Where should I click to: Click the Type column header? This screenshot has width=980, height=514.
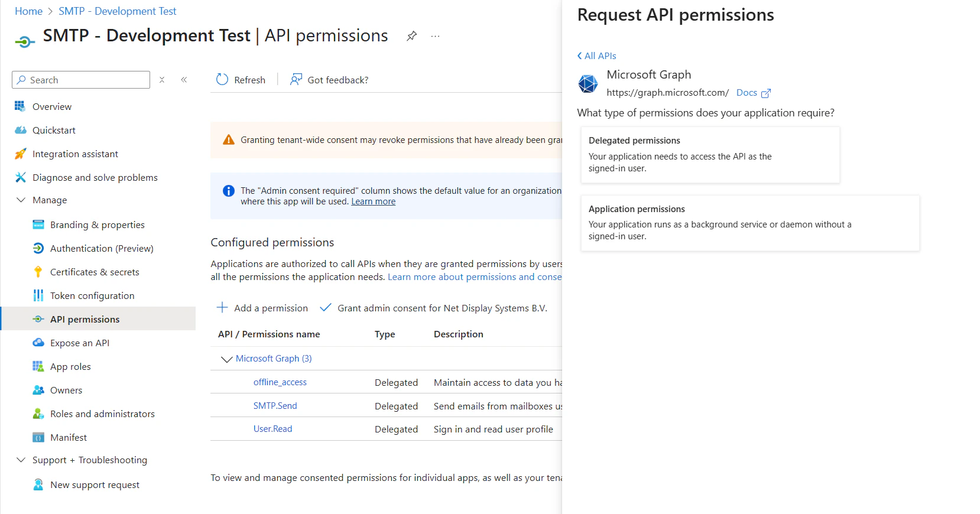pos(385,334)
